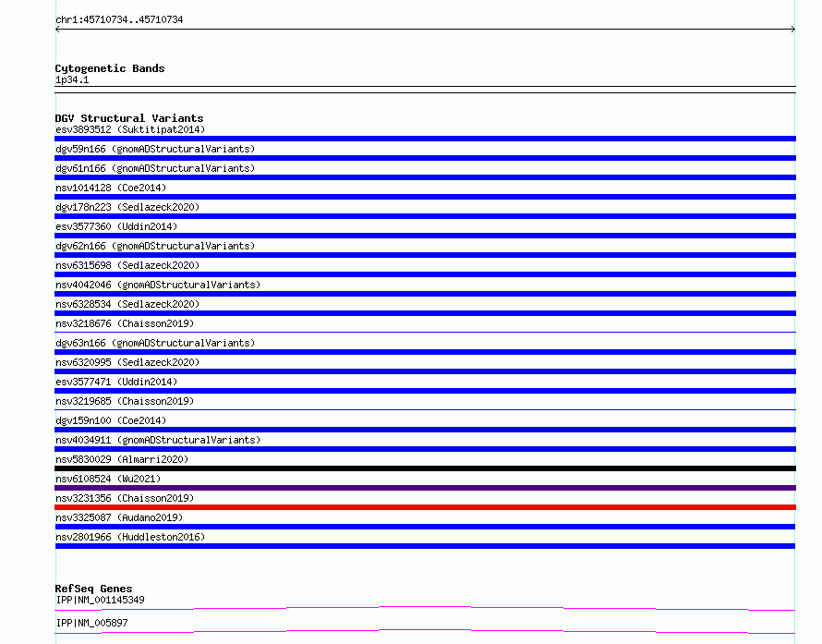Select the RefSeq Genes track heading
This screenshot has width=822, height=644.
point(93,589)
